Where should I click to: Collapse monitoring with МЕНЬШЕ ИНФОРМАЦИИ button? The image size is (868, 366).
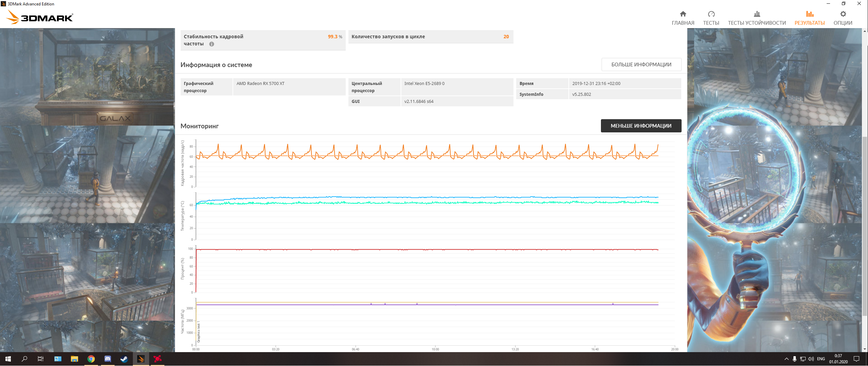641,126
